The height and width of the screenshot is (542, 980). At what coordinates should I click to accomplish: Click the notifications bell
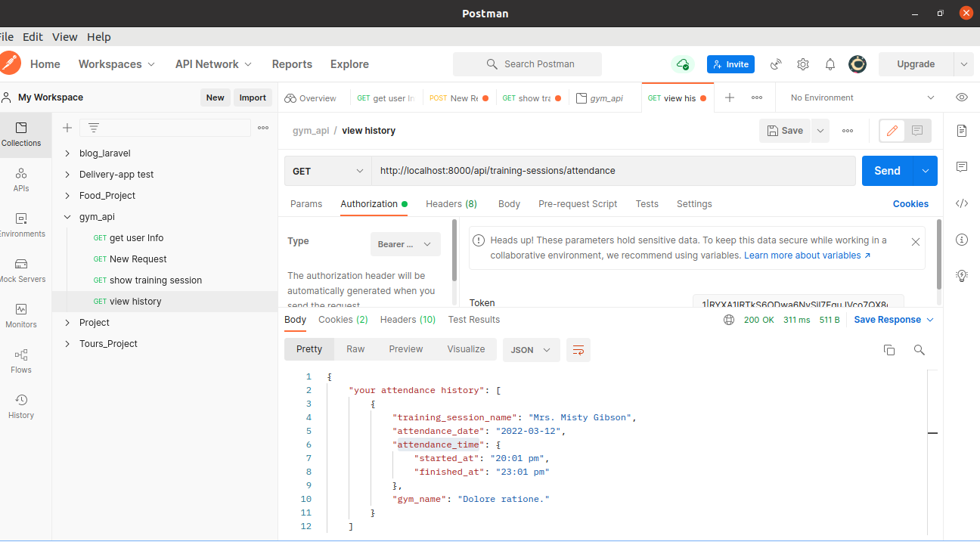[830, 64]
